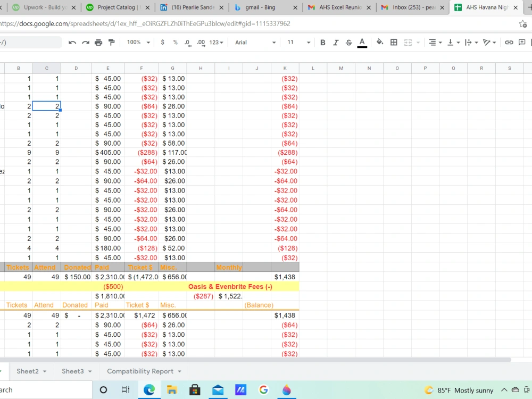This screenshot has height=399, width=532.
Task: Open vertical align options
Action: (453, 43)
